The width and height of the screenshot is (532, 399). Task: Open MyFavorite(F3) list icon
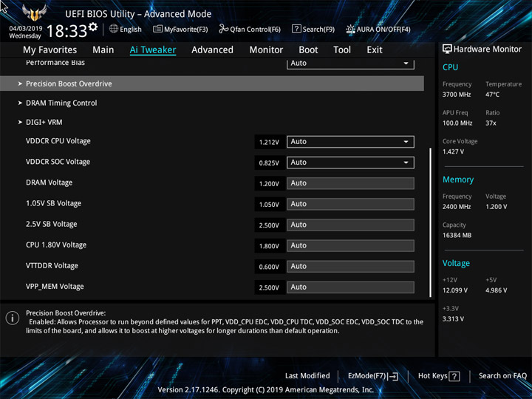click(x=157, y=29)
